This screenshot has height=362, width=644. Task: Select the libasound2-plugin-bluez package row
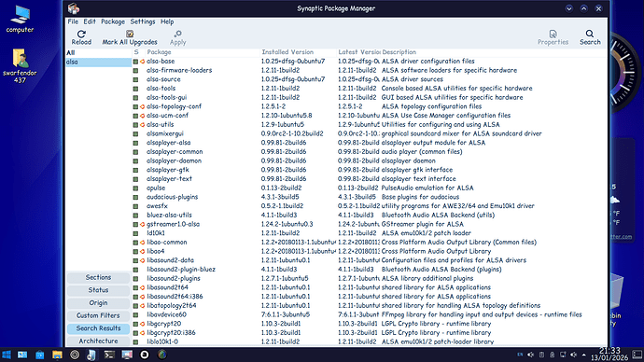click(369, 270)
